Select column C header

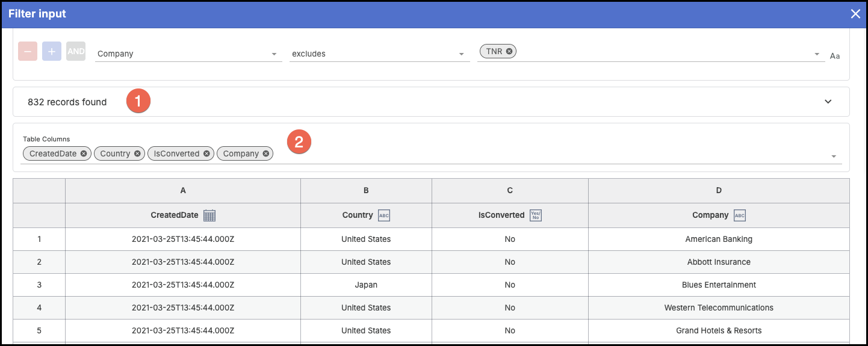(510, 190)
